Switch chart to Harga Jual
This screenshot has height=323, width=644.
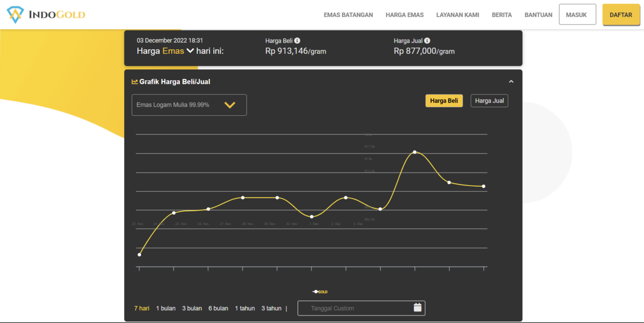tap(489, 101)
